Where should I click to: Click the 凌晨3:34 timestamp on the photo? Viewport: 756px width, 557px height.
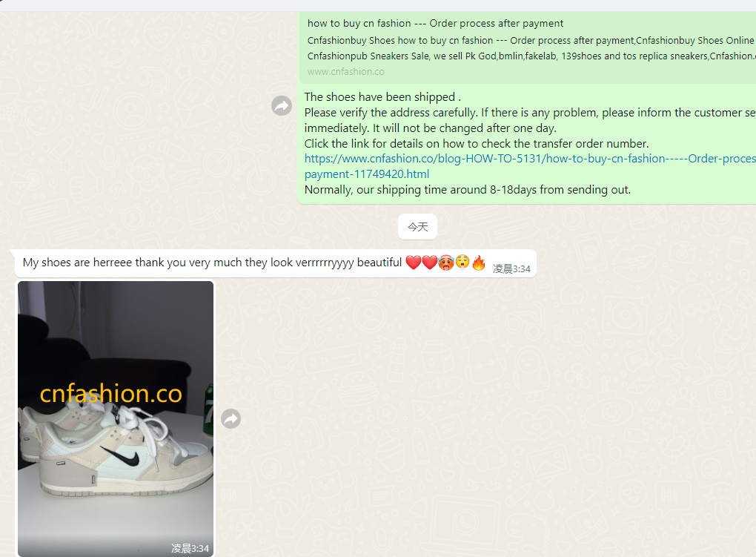click(190, 548)
